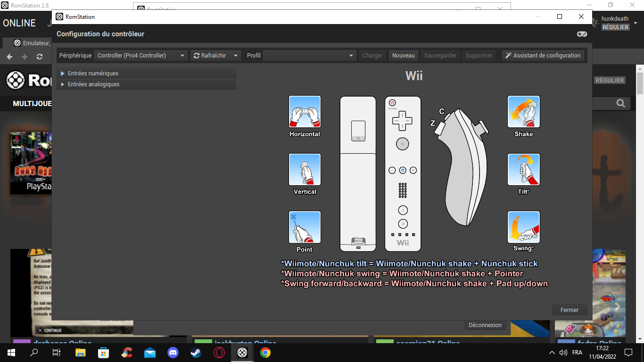
Task: Click the Wiimote minus button
Action: (x=392, y=170)
